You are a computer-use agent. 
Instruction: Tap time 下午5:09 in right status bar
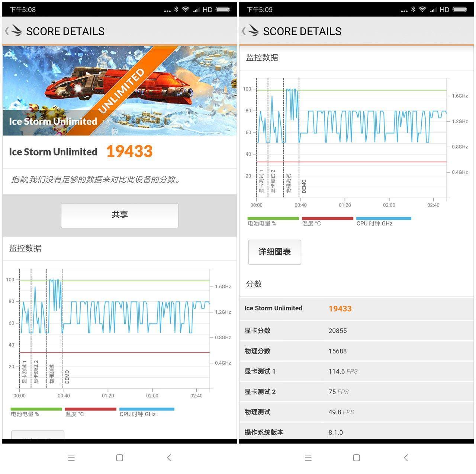click(260, 10)
